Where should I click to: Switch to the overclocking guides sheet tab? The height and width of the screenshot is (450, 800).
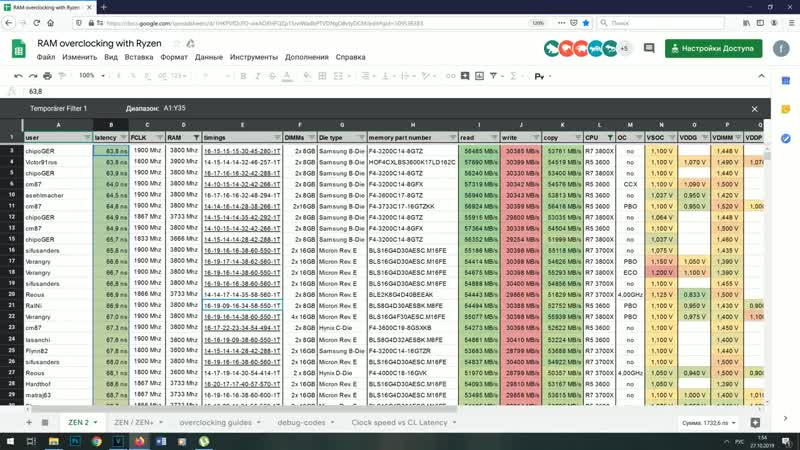coord(215,422)
